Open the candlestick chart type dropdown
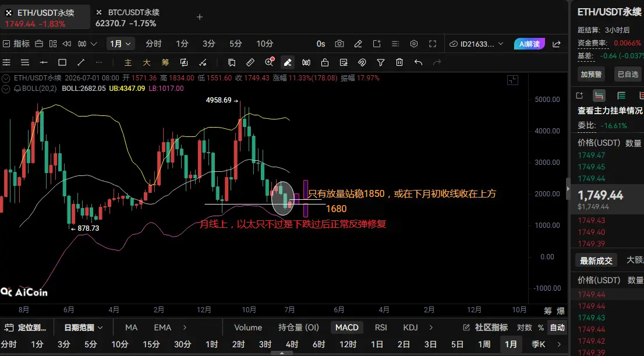 pos(87,44)
